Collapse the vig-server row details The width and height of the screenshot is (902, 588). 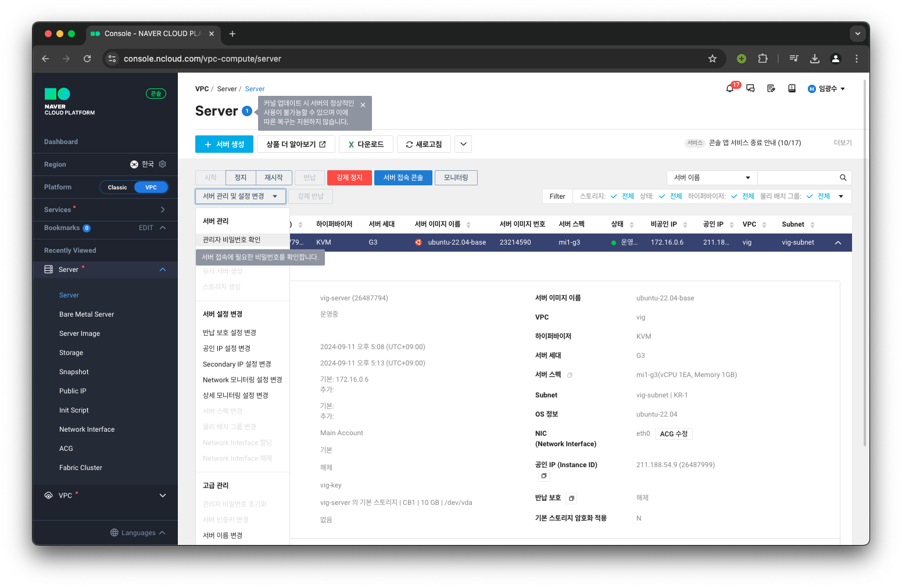coord(838,243)
